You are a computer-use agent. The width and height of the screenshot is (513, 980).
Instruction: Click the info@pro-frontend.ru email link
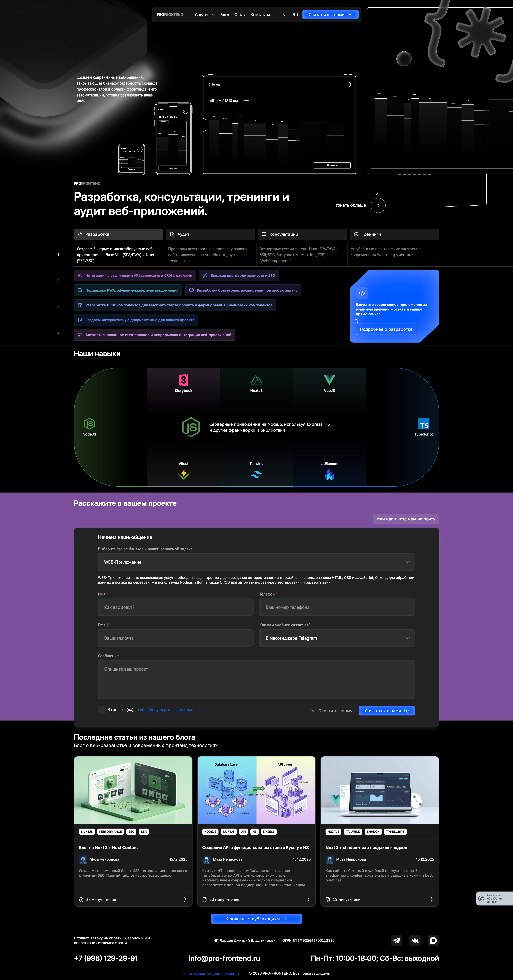(224, 959)
